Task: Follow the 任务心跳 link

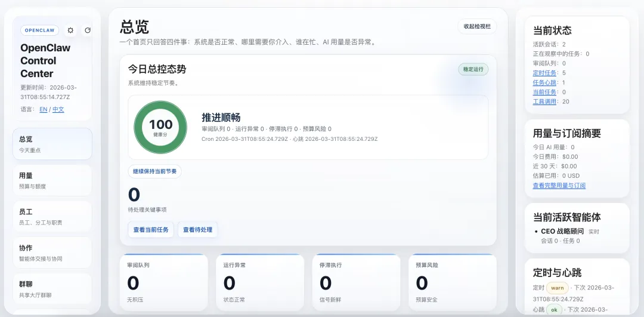Action: point(544,82)
